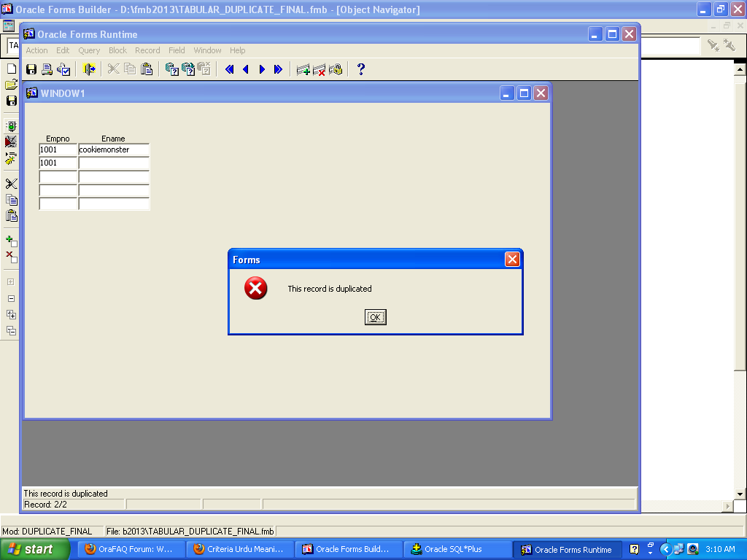Click the Lock Record icon
The image size is (747, 560).
pyautogui.click(x=336, y=69)
